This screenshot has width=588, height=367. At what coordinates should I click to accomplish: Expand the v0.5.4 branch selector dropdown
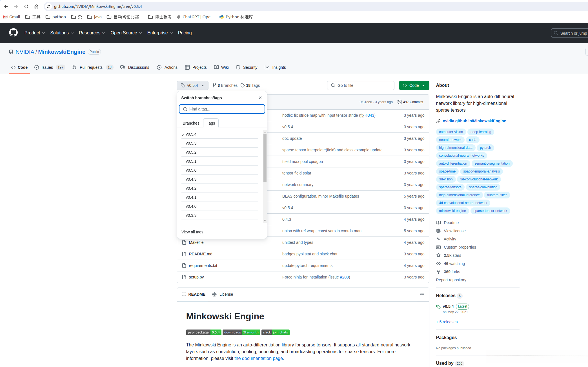192,85
